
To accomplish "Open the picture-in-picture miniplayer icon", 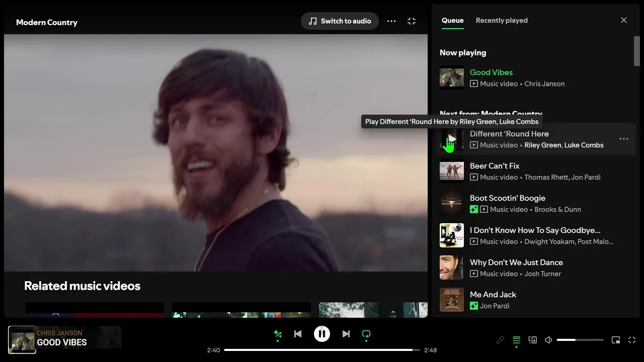I will point(616,340).
